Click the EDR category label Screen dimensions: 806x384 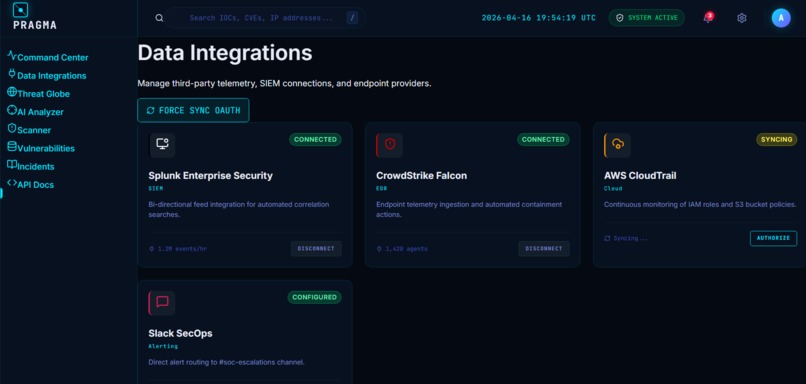point(381,189)
